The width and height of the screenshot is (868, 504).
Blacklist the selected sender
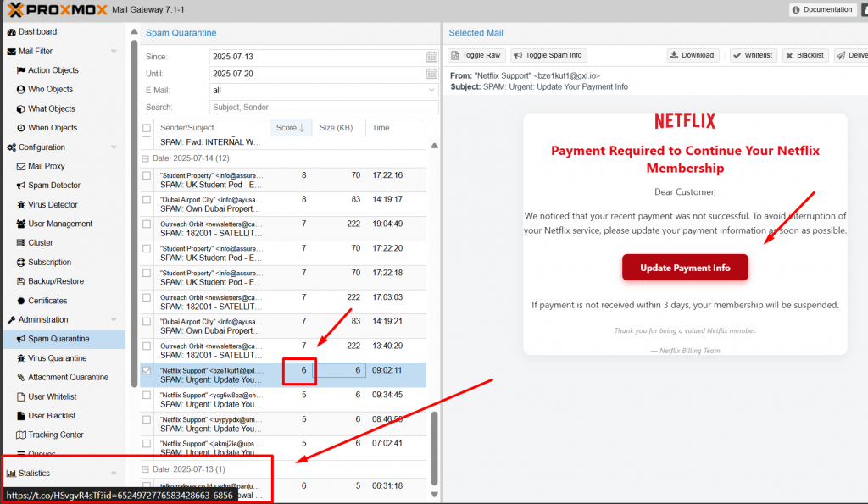tap(805, 55)
